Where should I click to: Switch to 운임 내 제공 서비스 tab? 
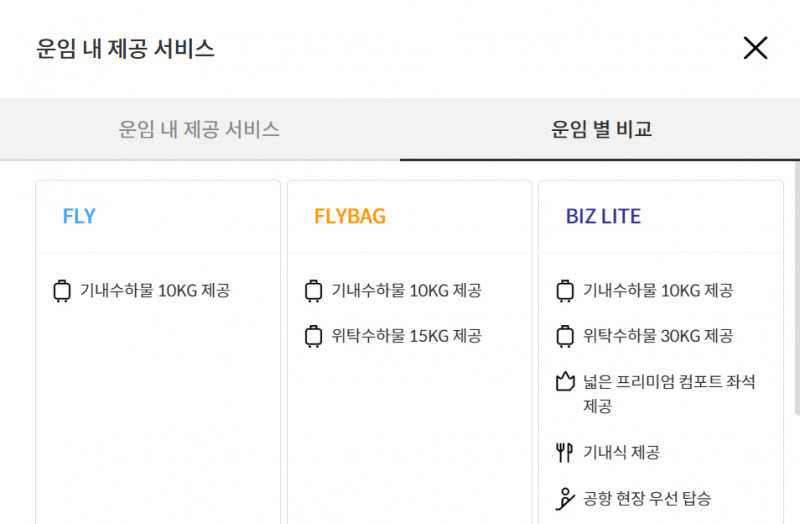pyautogui.click(x=199, y=129)
